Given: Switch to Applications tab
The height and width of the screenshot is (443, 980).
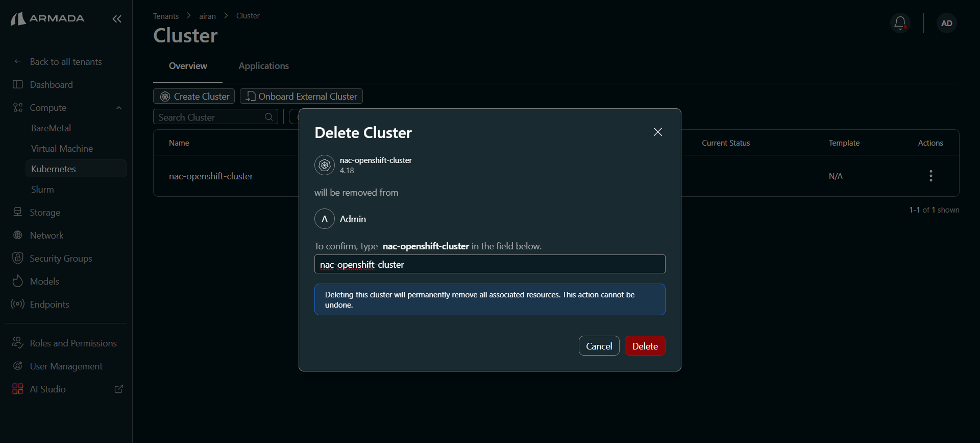Looking at the screenshot, I should tap(263, 66).
